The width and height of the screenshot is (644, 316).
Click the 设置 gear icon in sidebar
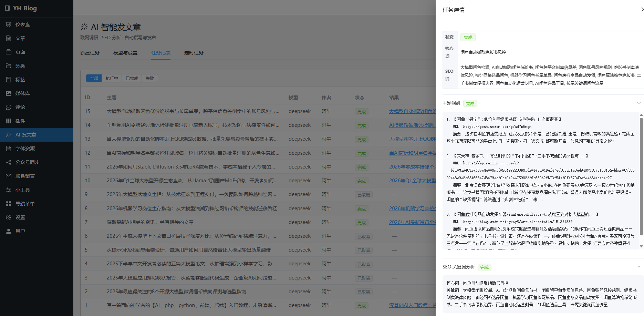pyautogui.click(x=9, y=217)
